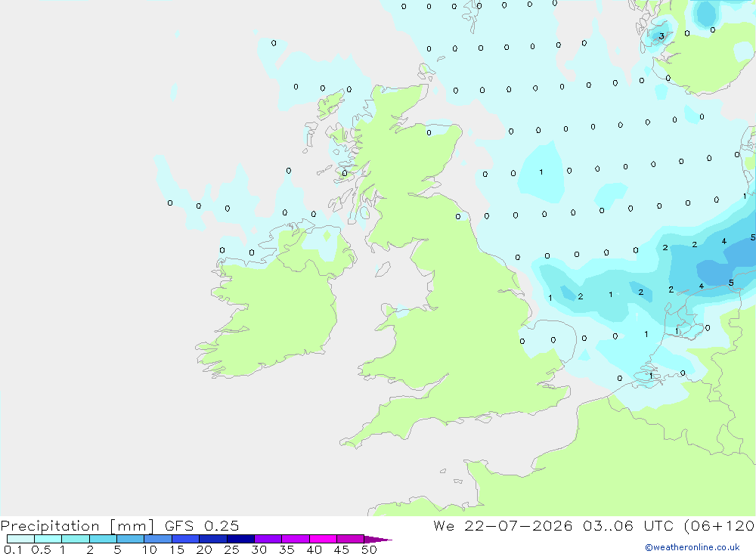The image size is (756, 554).
Task: Select the 25–30 mm navy legend swatch
Action: click(240, 539)
